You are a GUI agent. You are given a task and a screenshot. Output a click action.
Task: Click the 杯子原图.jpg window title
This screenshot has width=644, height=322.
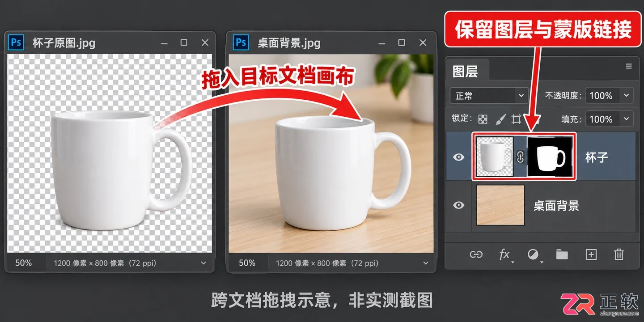coord(64,43)
